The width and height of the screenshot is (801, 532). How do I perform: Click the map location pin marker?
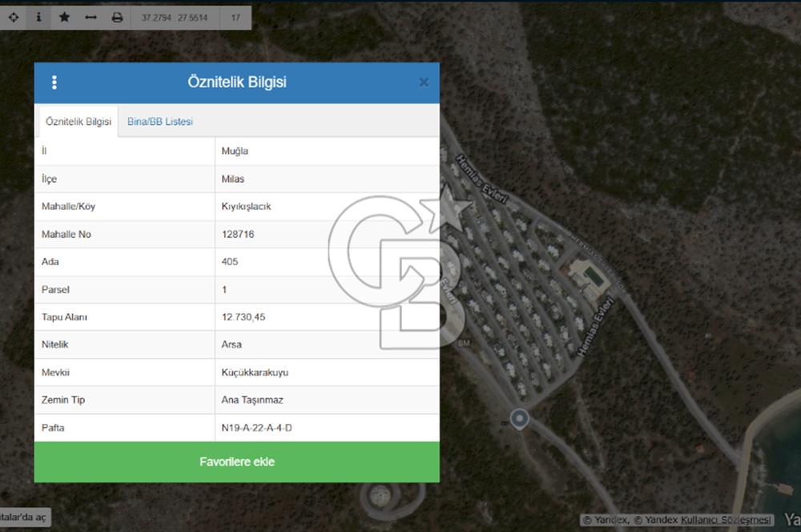click(x=520, y=418)
